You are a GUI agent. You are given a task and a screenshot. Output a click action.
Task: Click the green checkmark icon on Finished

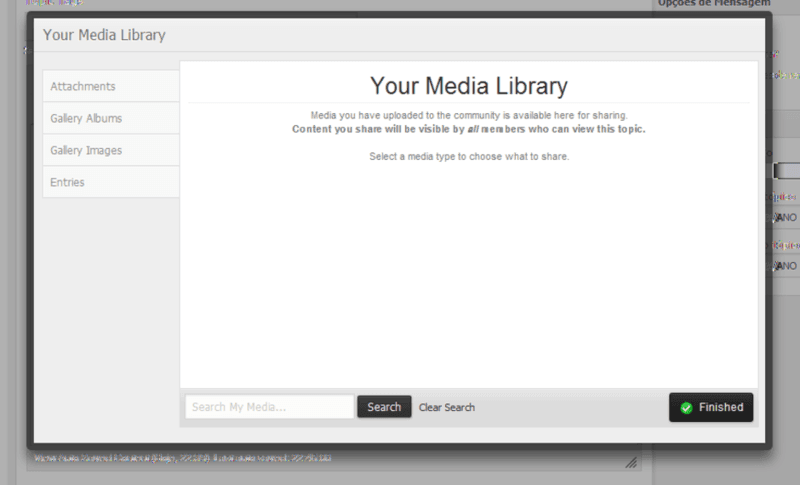coord(686,408)
